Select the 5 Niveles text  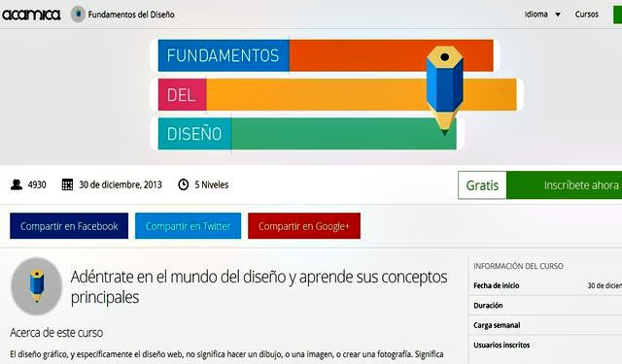click(x=212, y=185)
